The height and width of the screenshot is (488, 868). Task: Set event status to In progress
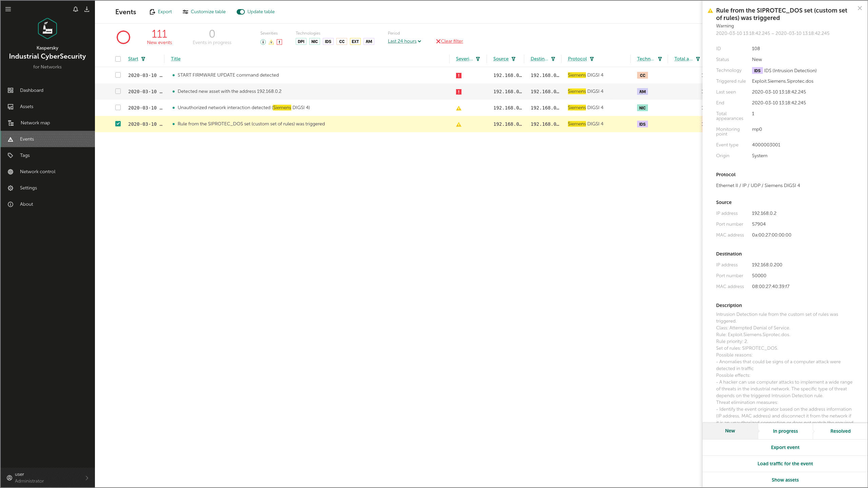point(785,431)
